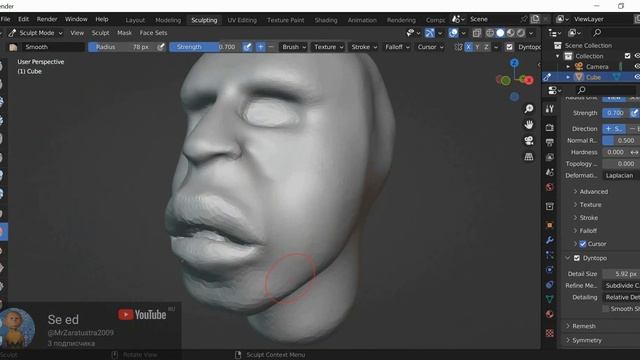Open the Output properties tab
The height and width of the screenshot is (360, 640).
click(x=550, y=142)
